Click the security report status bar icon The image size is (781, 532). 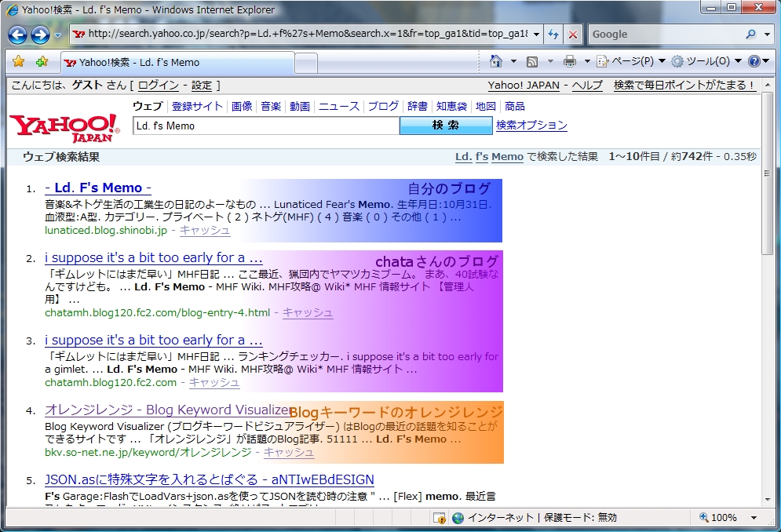pyautogui.click(x=440, y=518)
